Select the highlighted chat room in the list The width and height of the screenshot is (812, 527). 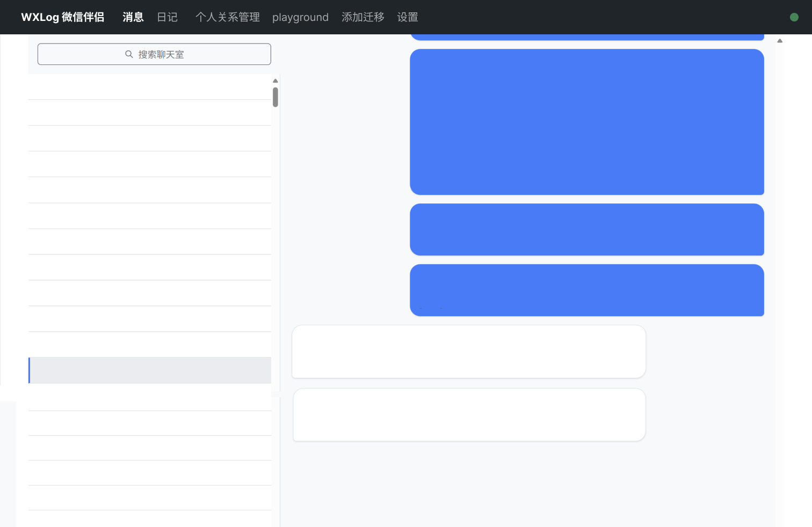[150, 370]
